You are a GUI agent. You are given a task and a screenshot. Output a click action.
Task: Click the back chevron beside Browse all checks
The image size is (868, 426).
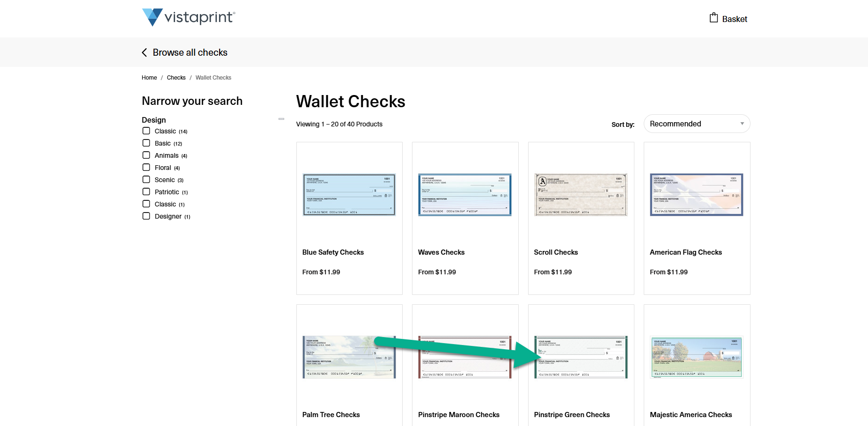(145, 52)
